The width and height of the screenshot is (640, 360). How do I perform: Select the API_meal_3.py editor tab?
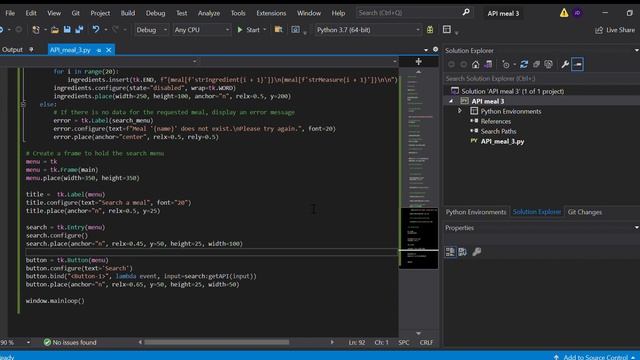(x=70, y=50)
